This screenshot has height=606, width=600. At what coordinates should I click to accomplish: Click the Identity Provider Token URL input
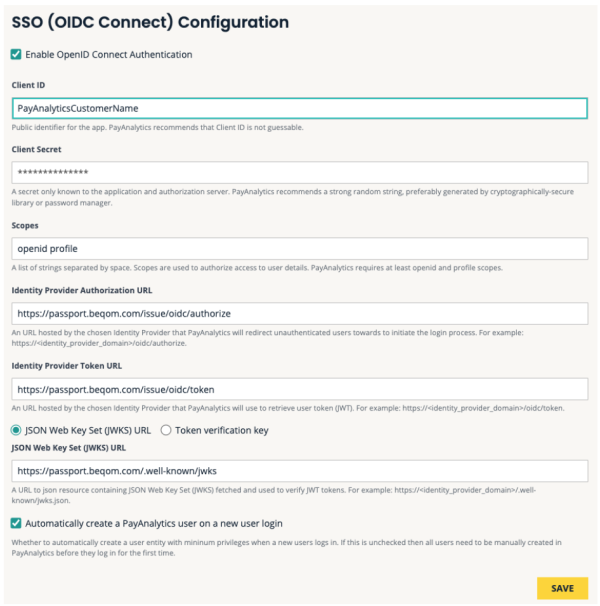pyautogui.click(x=300, y=389)
